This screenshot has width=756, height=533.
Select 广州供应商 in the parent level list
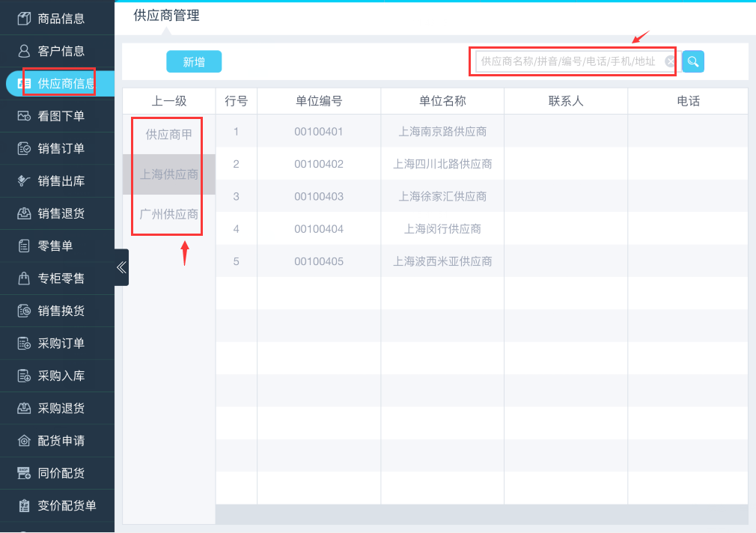tap(169, 214)
